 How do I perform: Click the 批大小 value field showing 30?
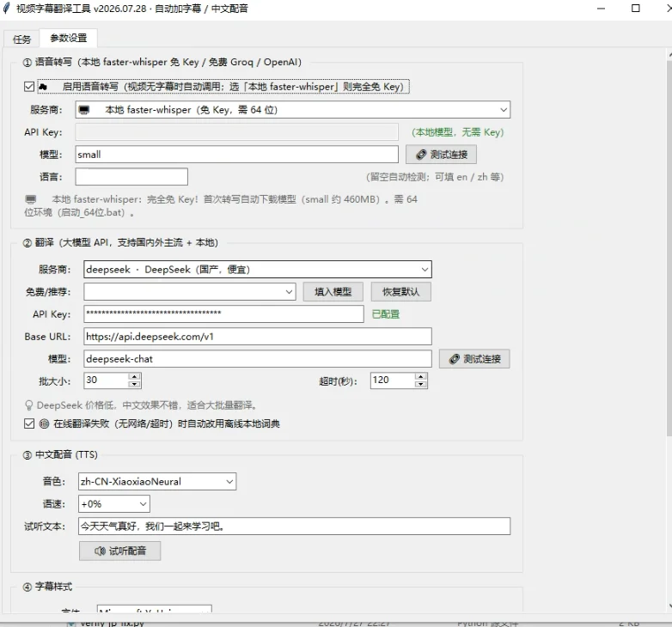(x=106, y=380)
